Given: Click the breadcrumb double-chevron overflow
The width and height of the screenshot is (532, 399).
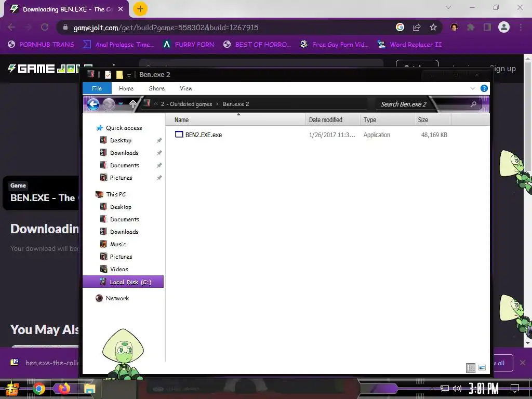Looking at the screenshot, I should [156, 104].
